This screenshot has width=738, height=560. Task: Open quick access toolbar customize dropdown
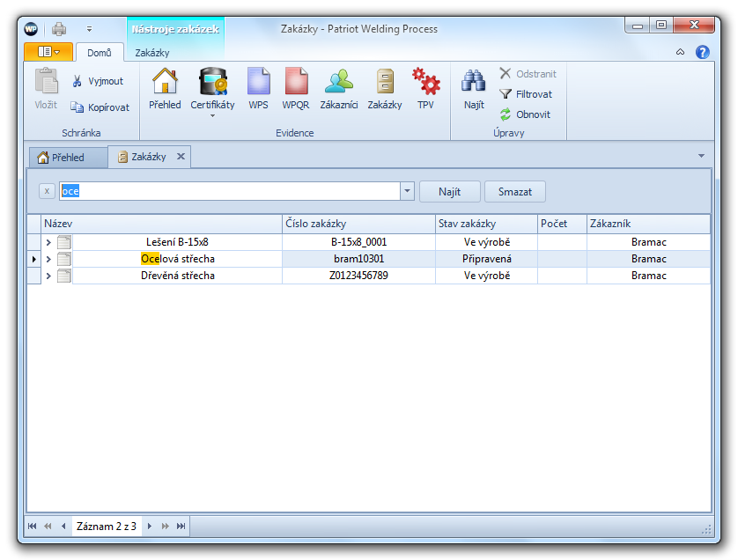[x=90, y=29]
